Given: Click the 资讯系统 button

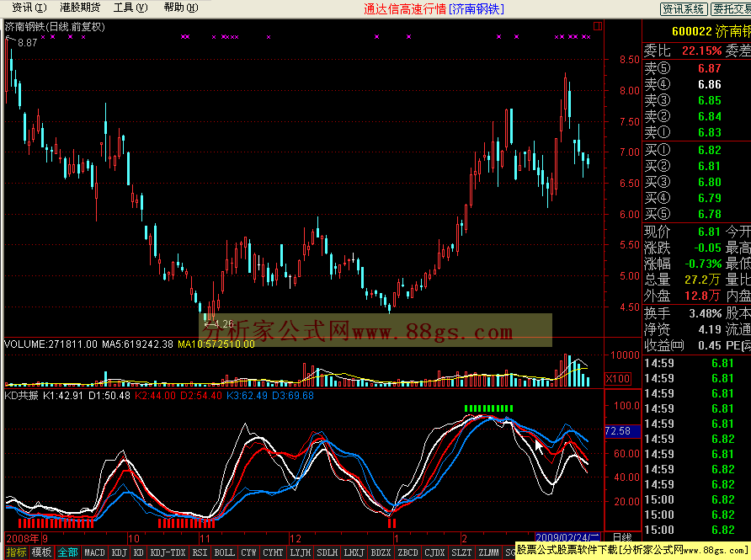Looking at the screenshot, I should (684, 8).
